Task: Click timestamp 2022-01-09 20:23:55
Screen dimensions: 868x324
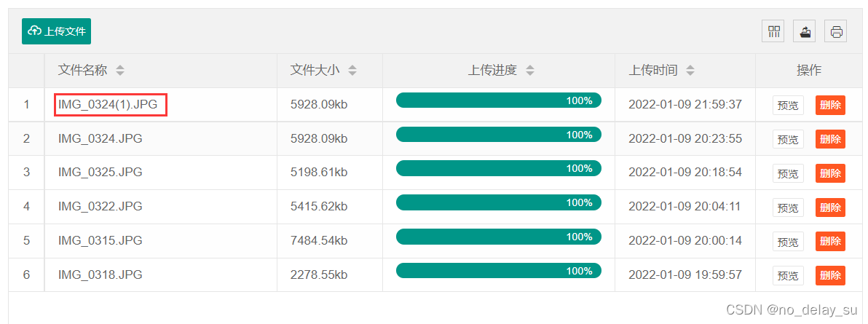Action: (x=685, y=138)
